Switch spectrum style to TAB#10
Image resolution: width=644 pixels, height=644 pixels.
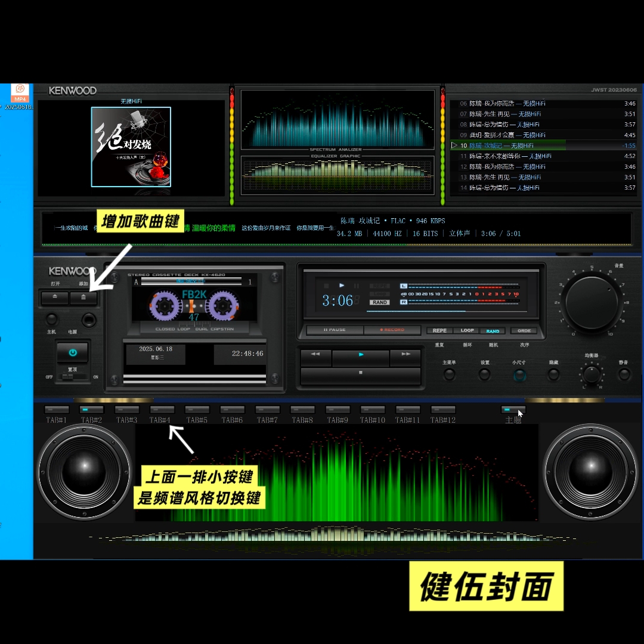coord(373,410)
